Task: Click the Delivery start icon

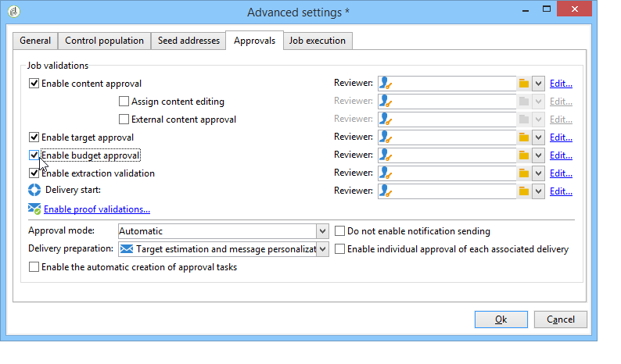Action: (x=34, y=190)
